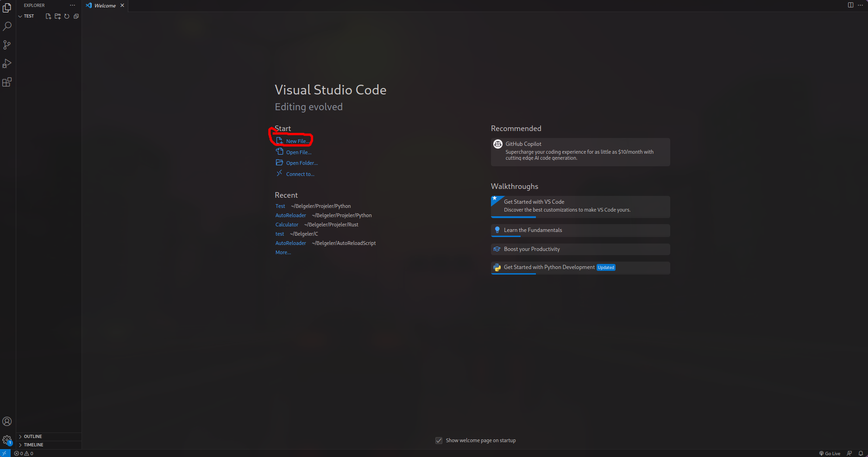
Task: Open recent Test project in Projeler/Python
Action: click(280, 206)
